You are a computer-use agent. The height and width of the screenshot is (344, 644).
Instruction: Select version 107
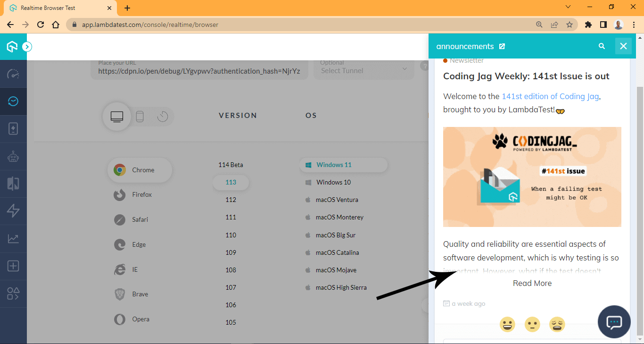point(231,287)
